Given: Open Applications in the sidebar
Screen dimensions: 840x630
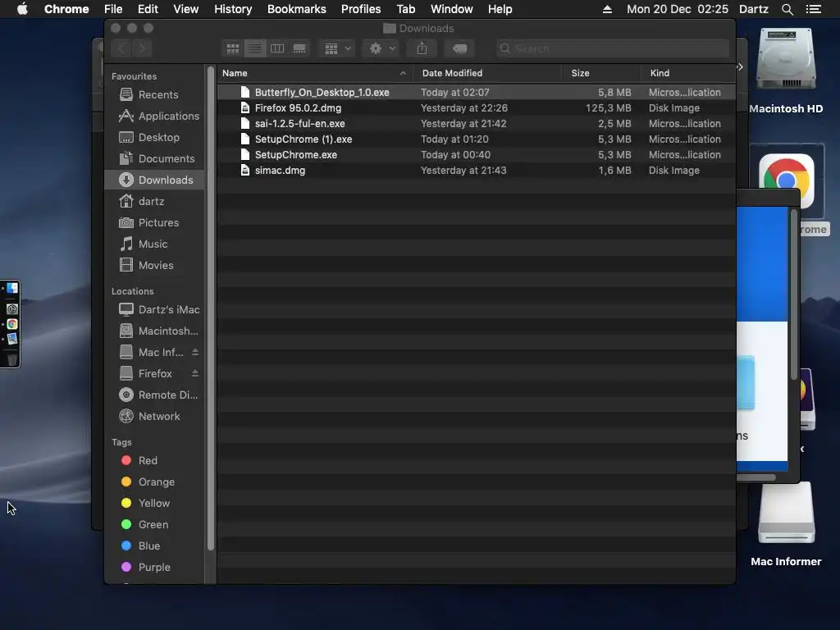Looking at the screenshot, I should coord(154,116).
